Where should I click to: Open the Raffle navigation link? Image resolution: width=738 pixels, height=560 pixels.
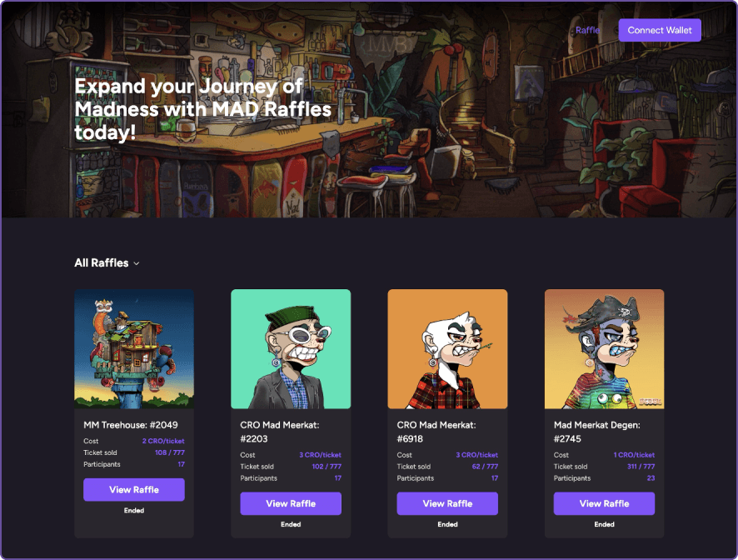point(587,30)
